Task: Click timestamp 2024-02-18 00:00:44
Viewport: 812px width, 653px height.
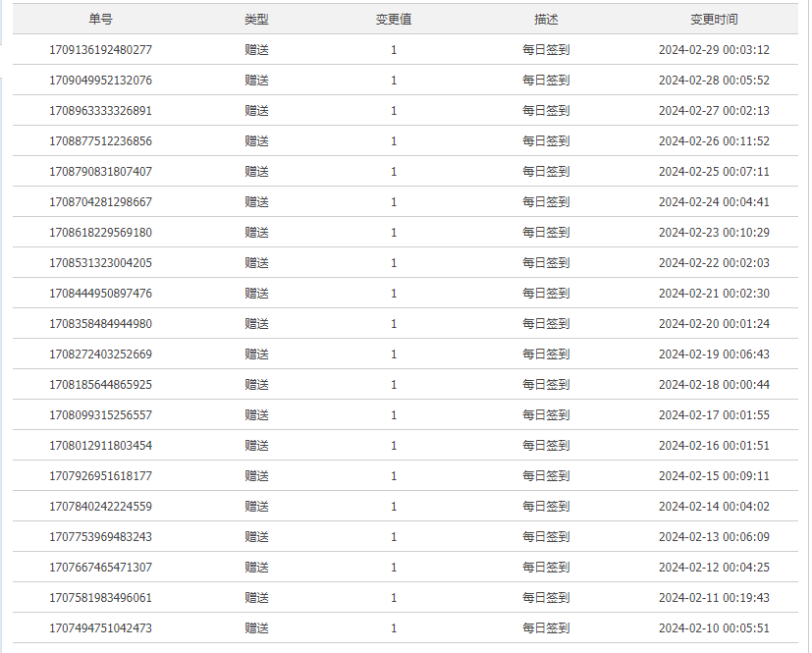Action: click(x=714, y=385)
